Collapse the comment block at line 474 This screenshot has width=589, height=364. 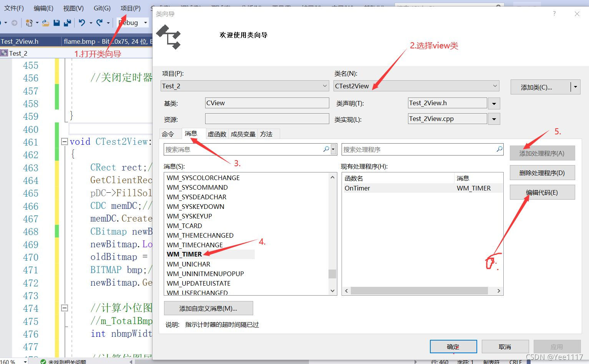(65, 308)
